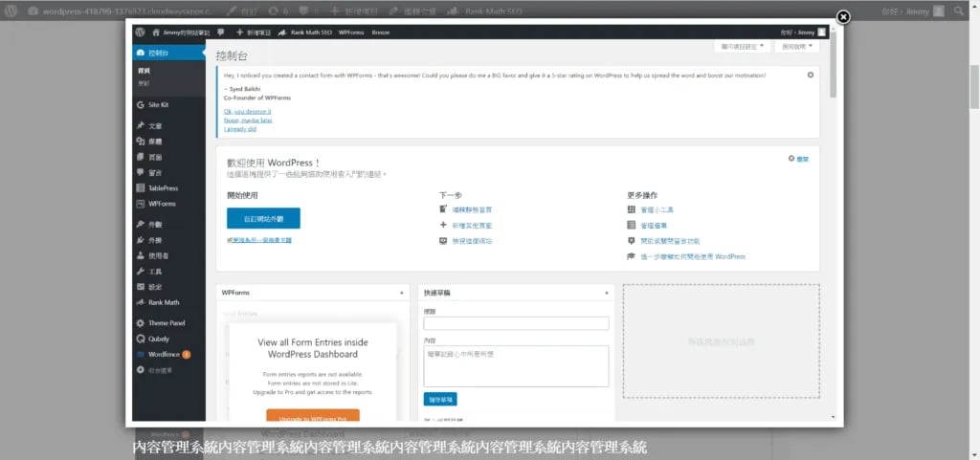Click the plus icon to add new item
980x460 pixels.
(239, 32)
